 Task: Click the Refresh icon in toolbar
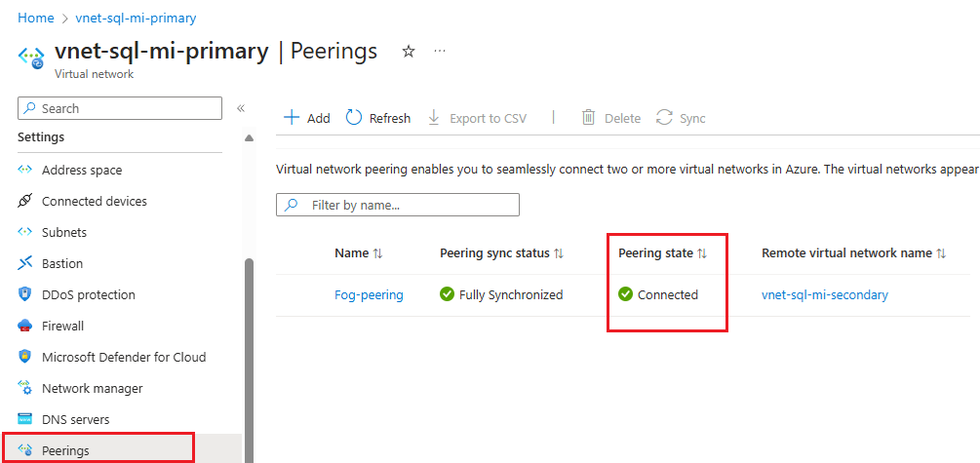pyautogui.click(x=354, y=118)
